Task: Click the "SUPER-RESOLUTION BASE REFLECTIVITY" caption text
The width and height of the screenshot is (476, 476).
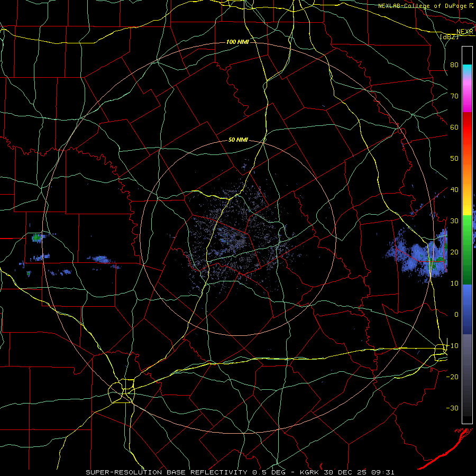Action: pos(167,472)
